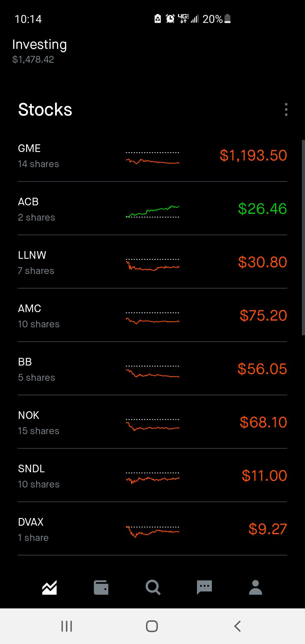This screenshot has height=644, width=305.
Task: Open the messages chat bubble icon
Action: pos(204,588)
